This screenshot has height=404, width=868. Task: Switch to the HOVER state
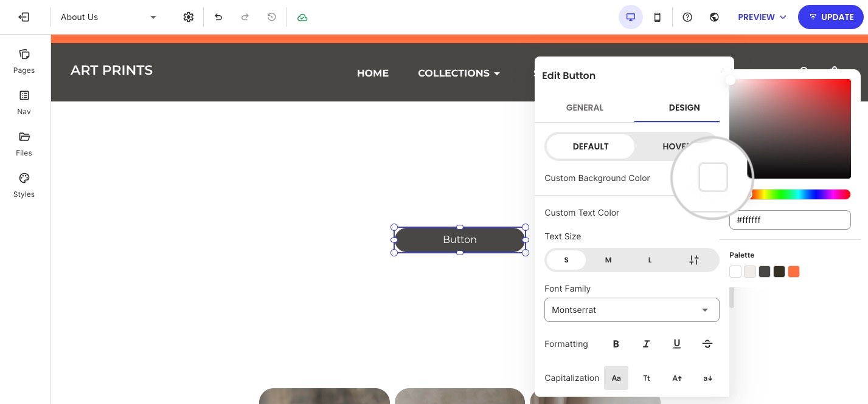pyautogui.click(x=675, y=146)
